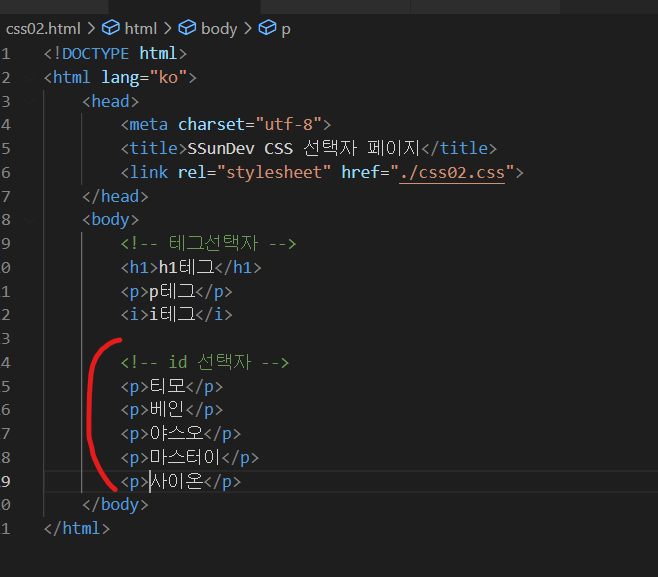
Task: Click the 사이온 paragraph line
Action: (x=181, y=481)
